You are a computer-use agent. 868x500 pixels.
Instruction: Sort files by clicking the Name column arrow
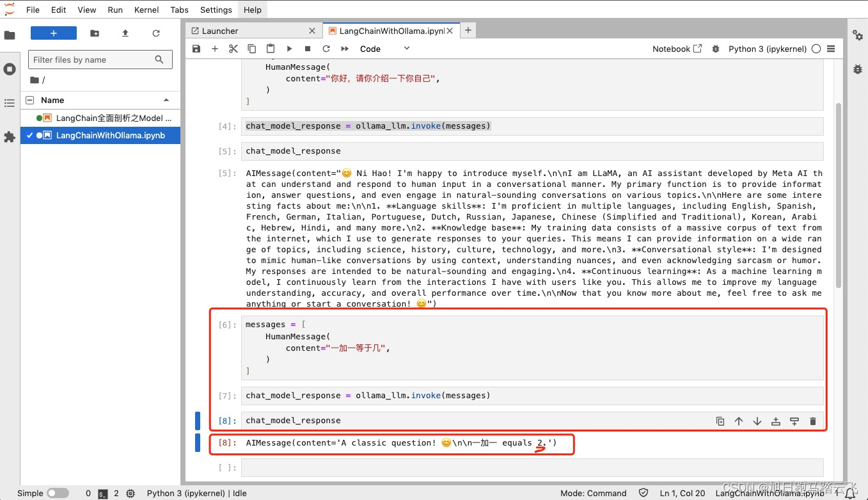(x=166, y=101)
